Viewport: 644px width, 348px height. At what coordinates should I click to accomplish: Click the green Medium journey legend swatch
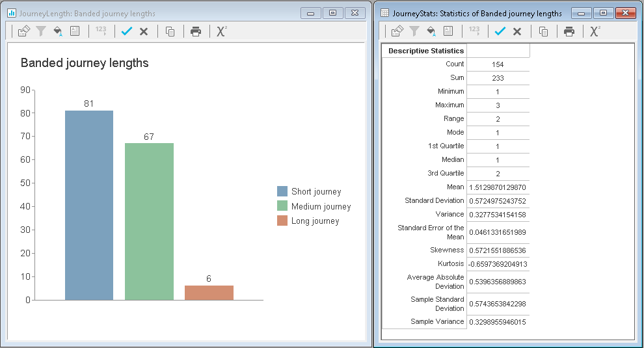pos(282,206)
